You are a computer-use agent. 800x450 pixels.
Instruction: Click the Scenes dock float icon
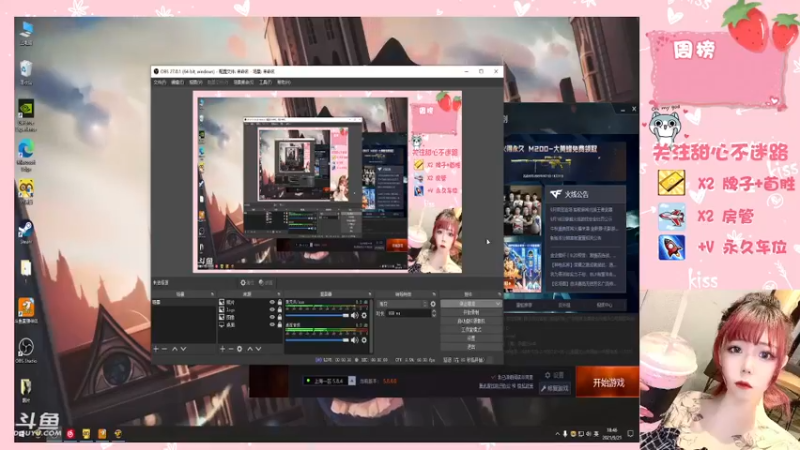[x=212, y=294]
